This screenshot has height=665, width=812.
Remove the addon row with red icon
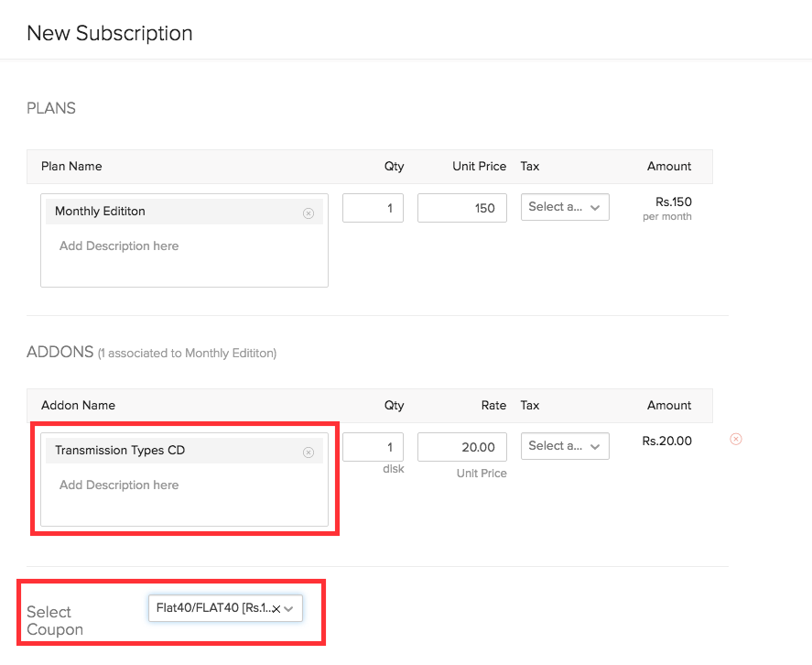(735, 440)
